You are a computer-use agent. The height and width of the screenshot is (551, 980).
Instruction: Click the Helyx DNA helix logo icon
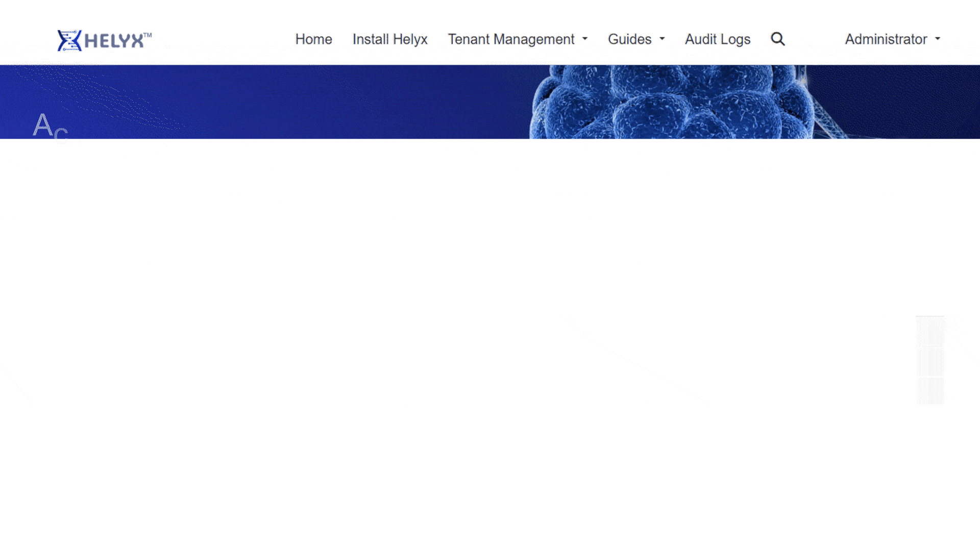69,40
